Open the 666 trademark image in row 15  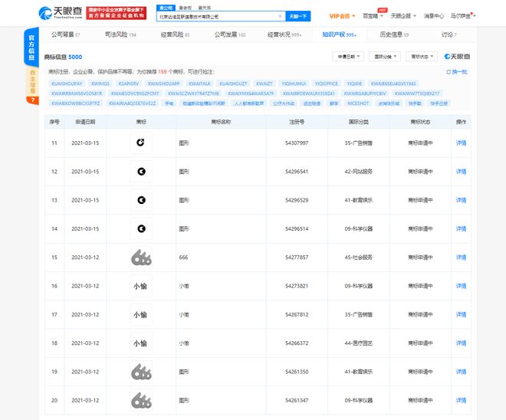tap(141, 258)
